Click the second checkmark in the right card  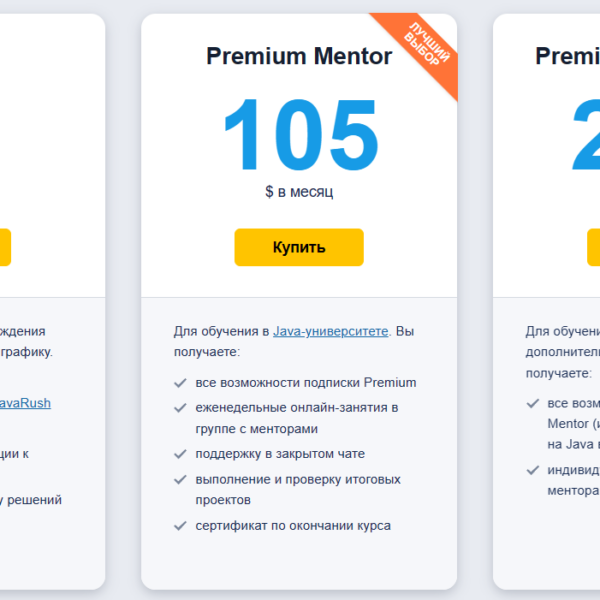click(x=532, y=470)
